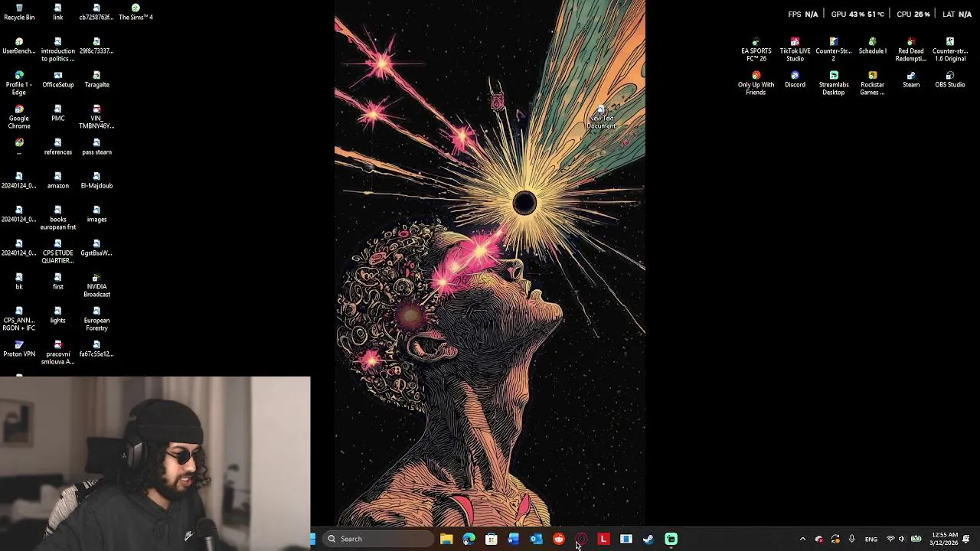Select the Taragalte desktop file

click(x=96, y=79)
